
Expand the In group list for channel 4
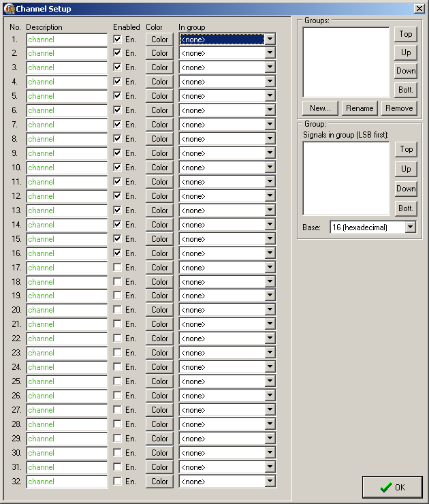click(270, 82)
